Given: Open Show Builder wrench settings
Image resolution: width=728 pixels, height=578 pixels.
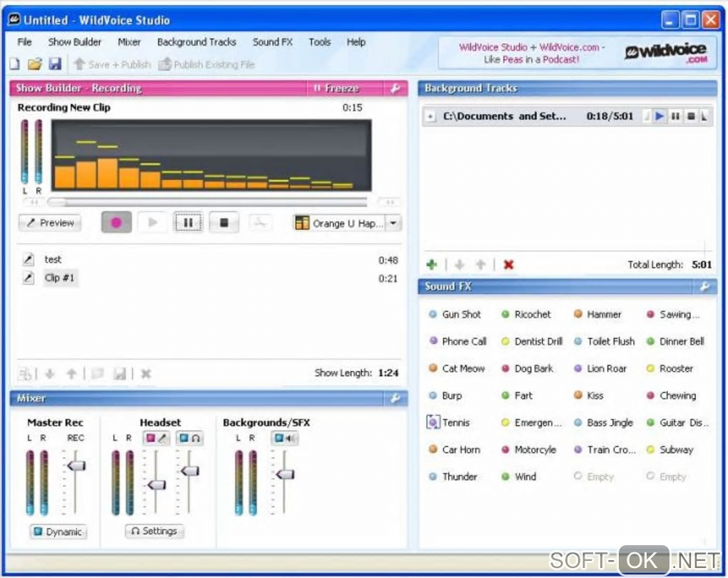Looking at the screenshot, I should 395,88.
